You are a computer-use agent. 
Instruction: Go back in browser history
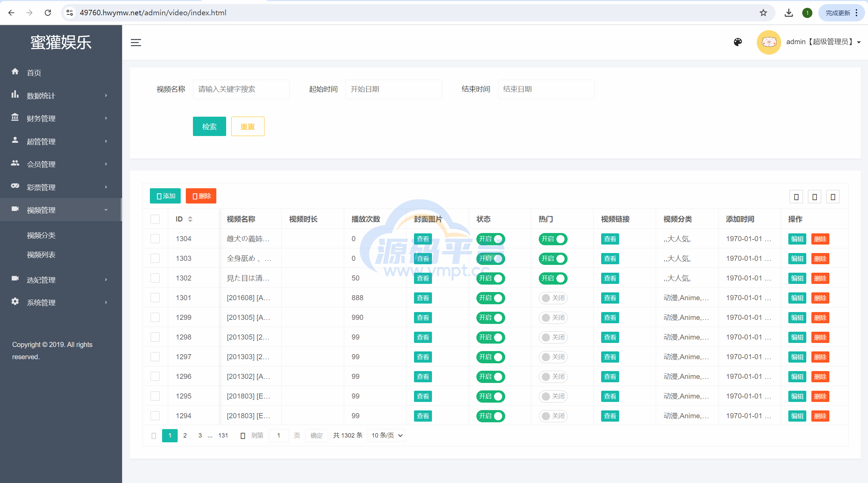coord(11,13)
